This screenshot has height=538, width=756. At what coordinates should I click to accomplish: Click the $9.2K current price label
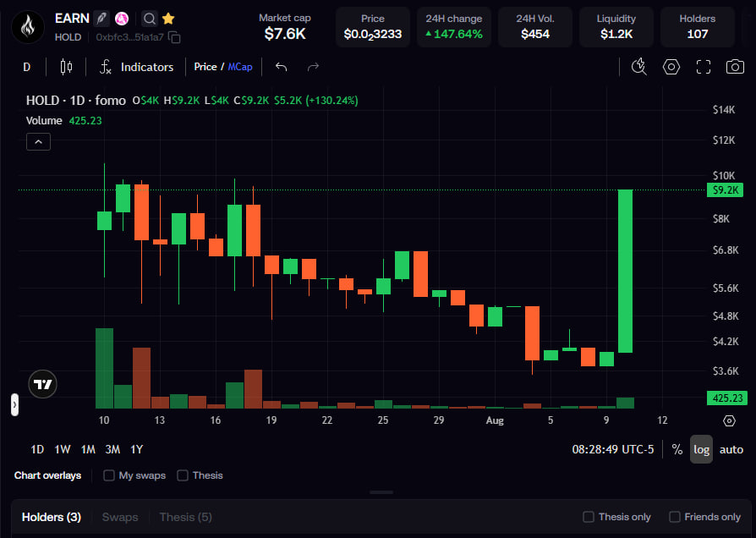[x=725, y=190]
